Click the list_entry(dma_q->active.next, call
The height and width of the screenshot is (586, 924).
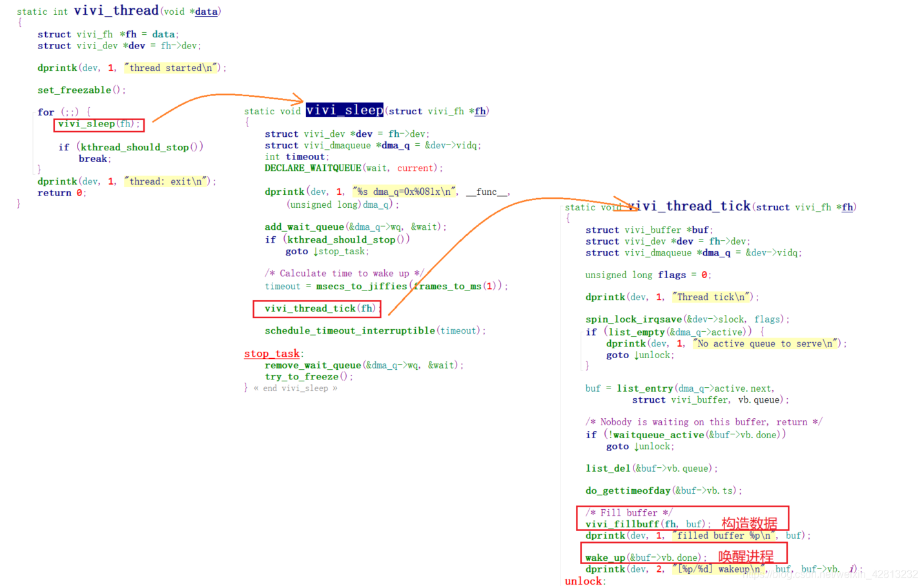(695, 389)
